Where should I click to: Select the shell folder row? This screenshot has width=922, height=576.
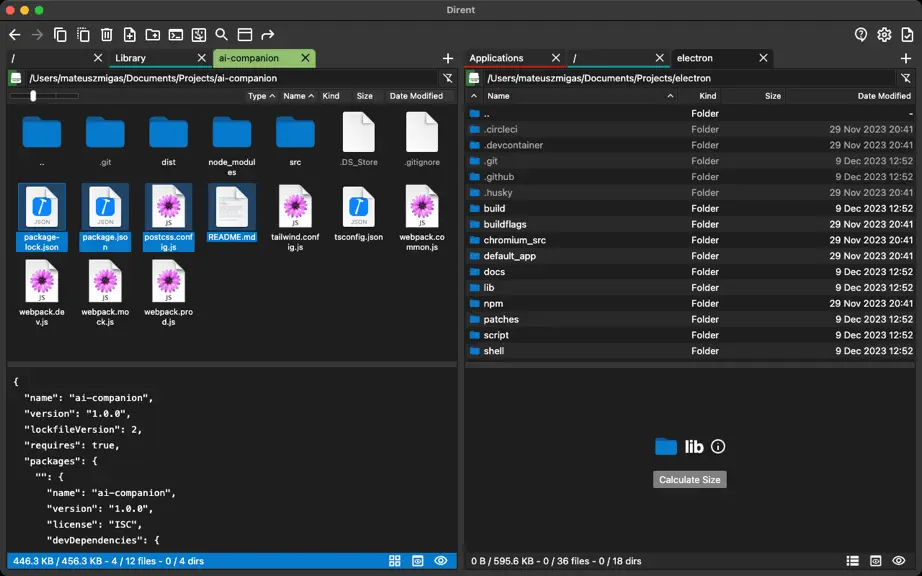(690, 351)
